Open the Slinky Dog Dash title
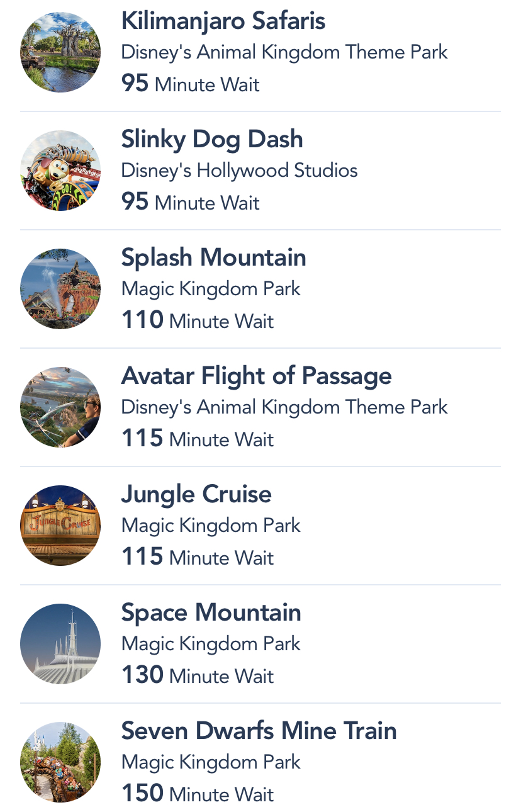This screenshot has width=521, height=812. (212, 140)
